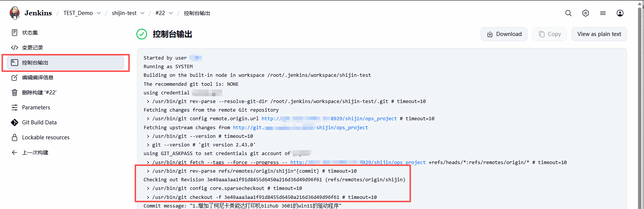Screen dimensions: 644x209
Task: Click the blurred user name link
Action: 196,58
